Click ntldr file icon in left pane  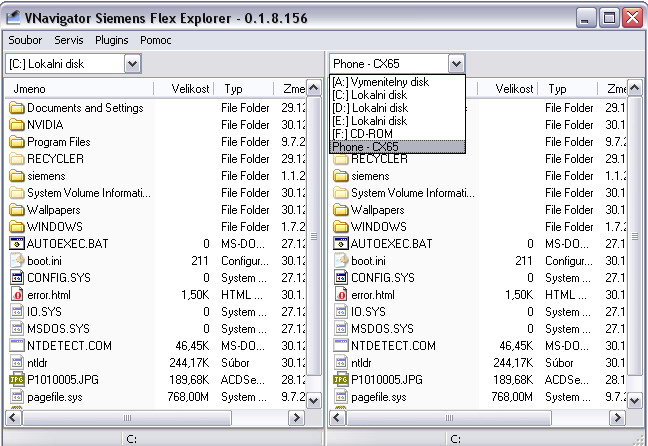click(x=17, y=363)
